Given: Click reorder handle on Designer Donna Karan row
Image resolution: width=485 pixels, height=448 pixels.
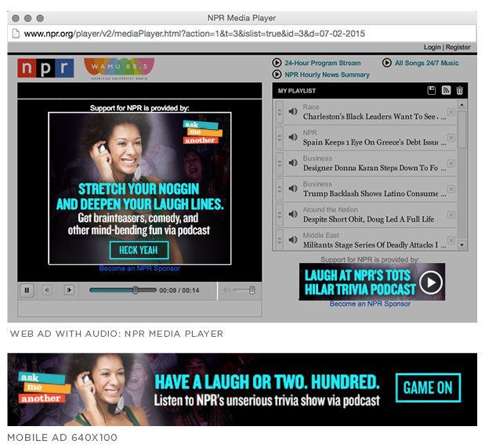Looking at the screenshot, I should 279,163.
